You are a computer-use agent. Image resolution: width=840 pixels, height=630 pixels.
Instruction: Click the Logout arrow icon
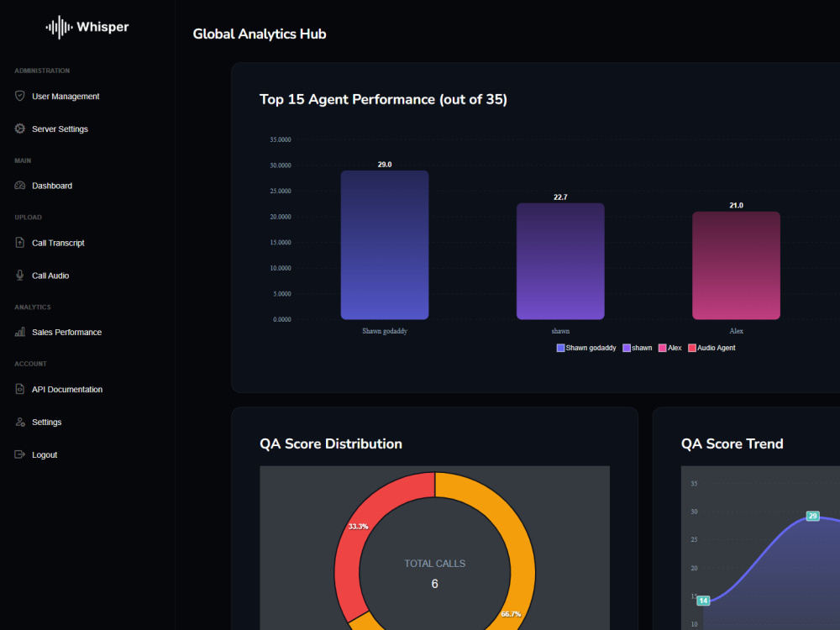pos(20,454)
